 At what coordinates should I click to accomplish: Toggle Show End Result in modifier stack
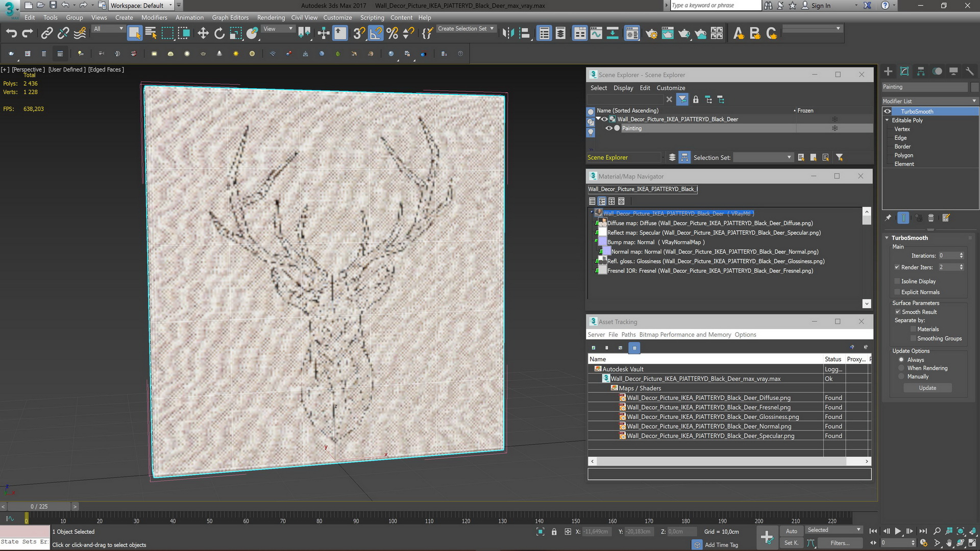pos(903,218)
